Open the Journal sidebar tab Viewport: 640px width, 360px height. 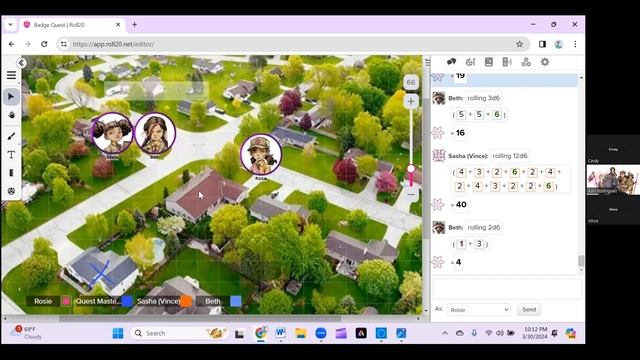point(489,62)
